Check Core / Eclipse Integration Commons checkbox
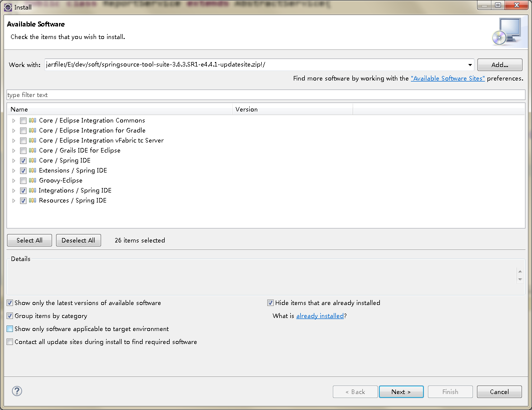The height and width of the screenshot is (410, 532). (23, 120)
